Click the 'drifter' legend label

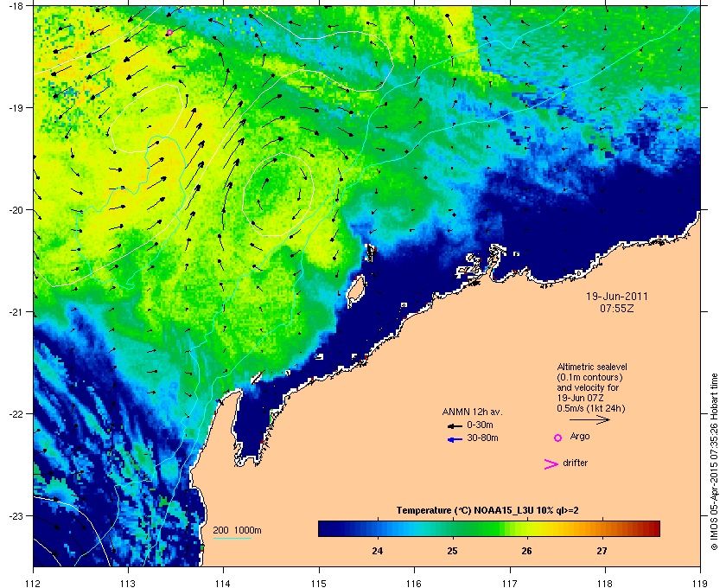point(575,463)
